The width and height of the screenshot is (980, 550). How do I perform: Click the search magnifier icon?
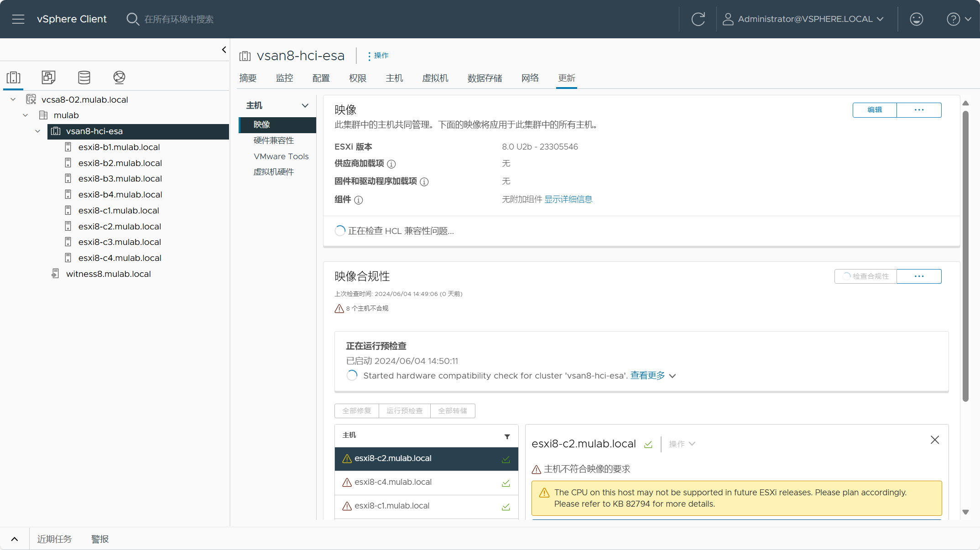click(x=132, y=19)
